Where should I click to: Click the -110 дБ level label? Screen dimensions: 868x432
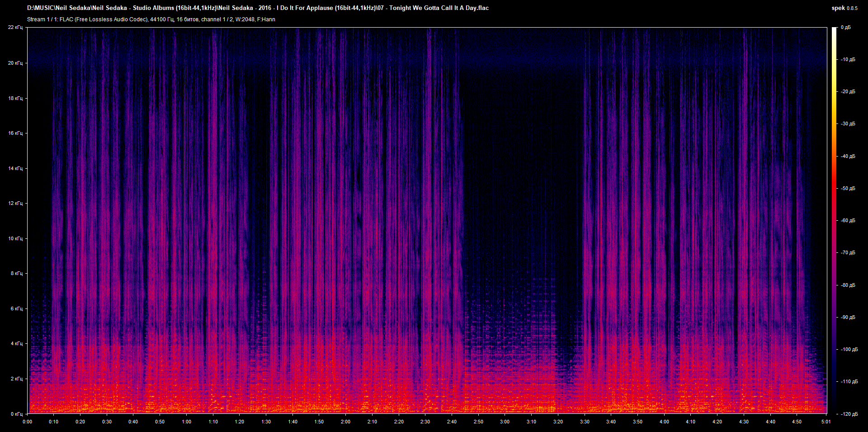[x=849, y=381]
